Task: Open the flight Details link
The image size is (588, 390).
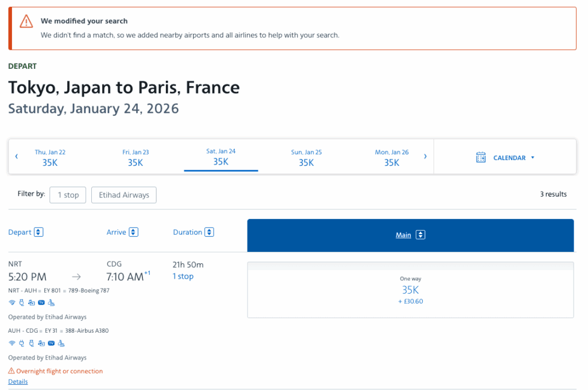Action: click(x=18, y=382)
